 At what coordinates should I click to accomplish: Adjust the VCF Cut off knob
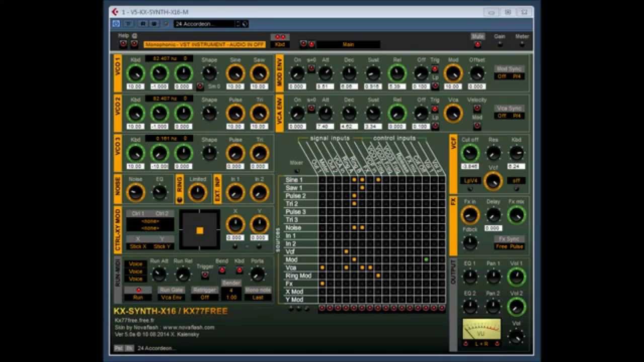(x=470, y=153)
